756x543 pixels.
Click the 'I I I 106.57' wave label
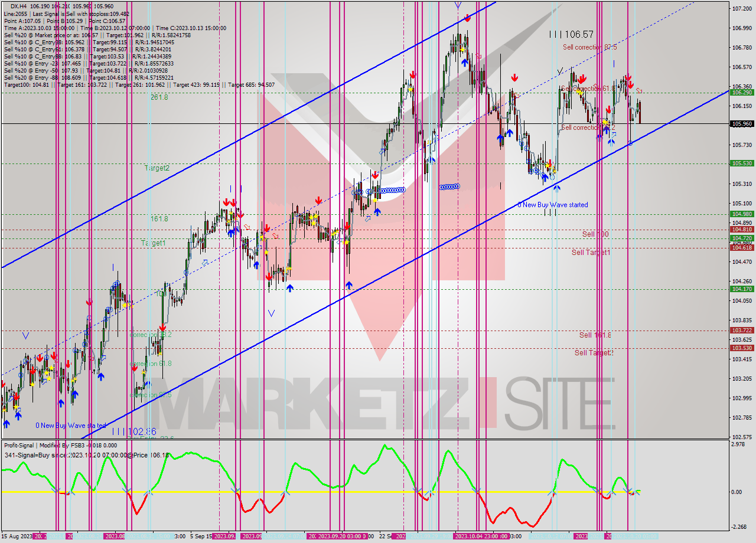(571, 35)
